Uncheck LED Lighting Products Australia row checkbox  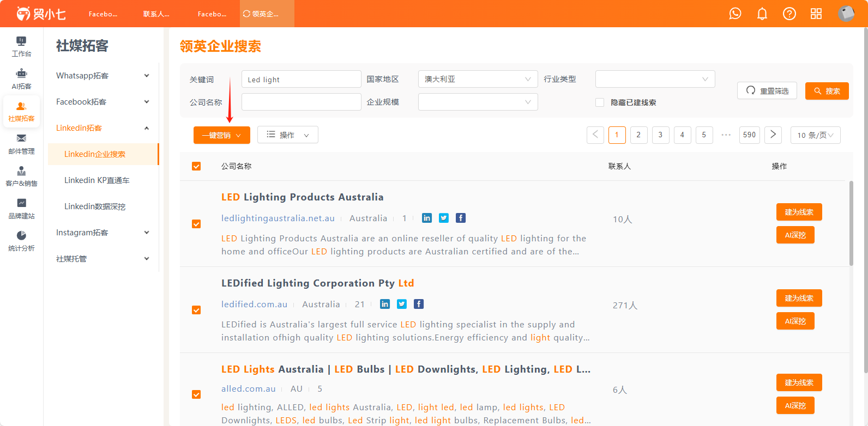pos(196,224)
